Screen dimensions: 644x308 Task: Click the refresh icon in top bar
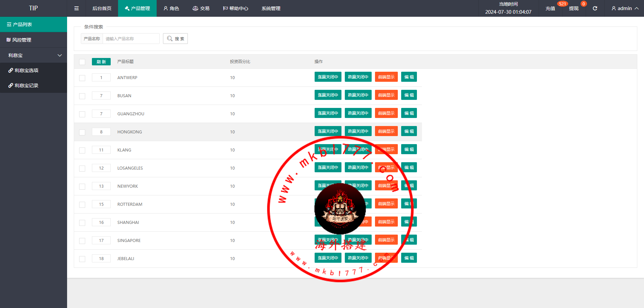point(595,8)
